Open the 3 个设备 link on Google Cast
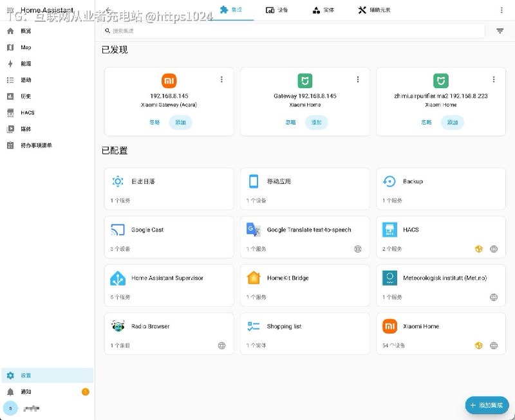515x420 pixels. click(120, 249)
